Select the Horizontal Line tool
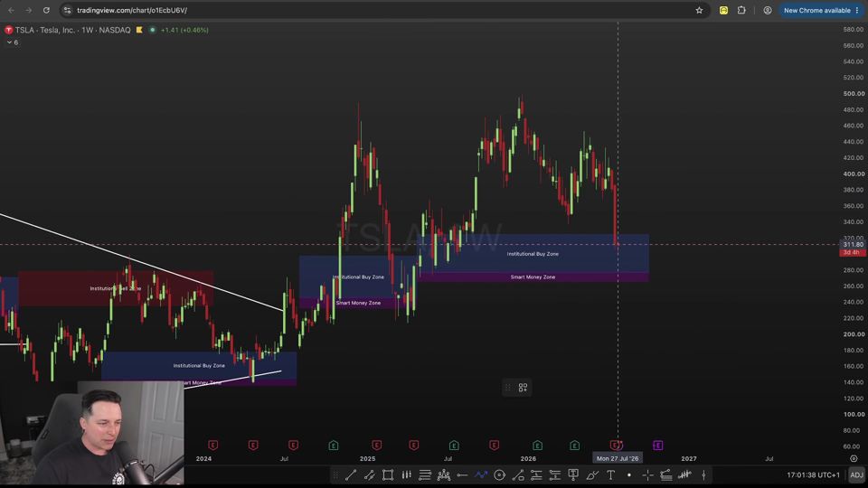This screenshot has width=868, height=488. pyautogui.click(x=462, y=474)
